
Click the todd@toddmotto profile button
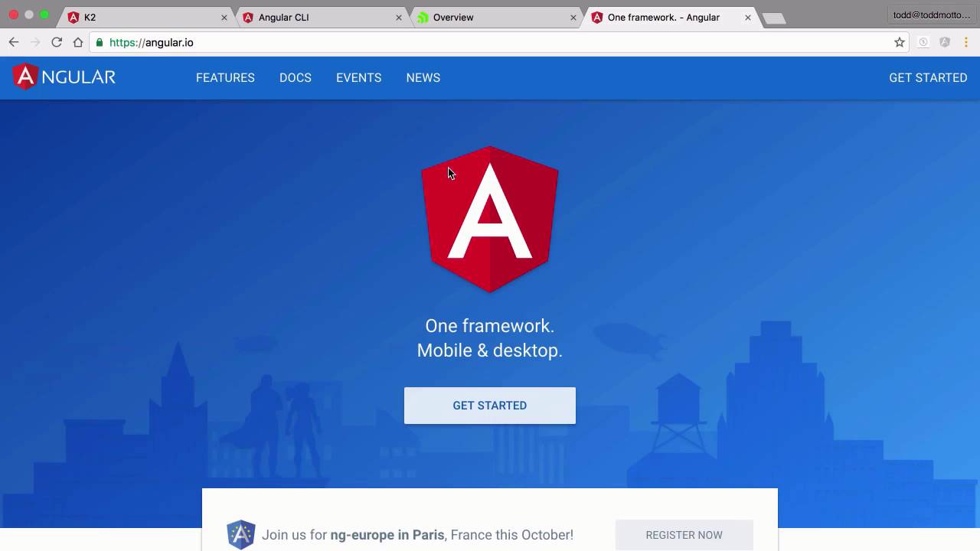932,15
